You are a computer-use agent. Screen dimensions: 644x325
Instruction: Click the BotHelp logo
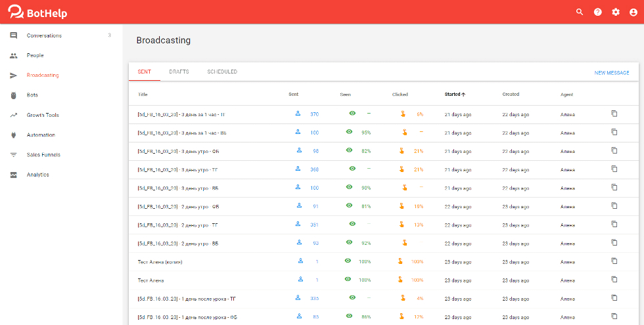pyautogui.click(x=37, y=12)
